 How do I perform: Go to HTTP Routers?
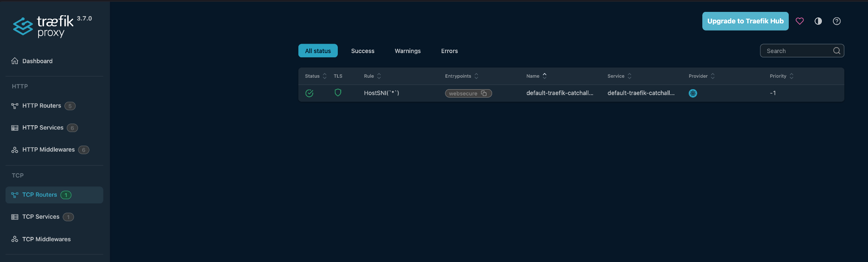coord(54,106)
